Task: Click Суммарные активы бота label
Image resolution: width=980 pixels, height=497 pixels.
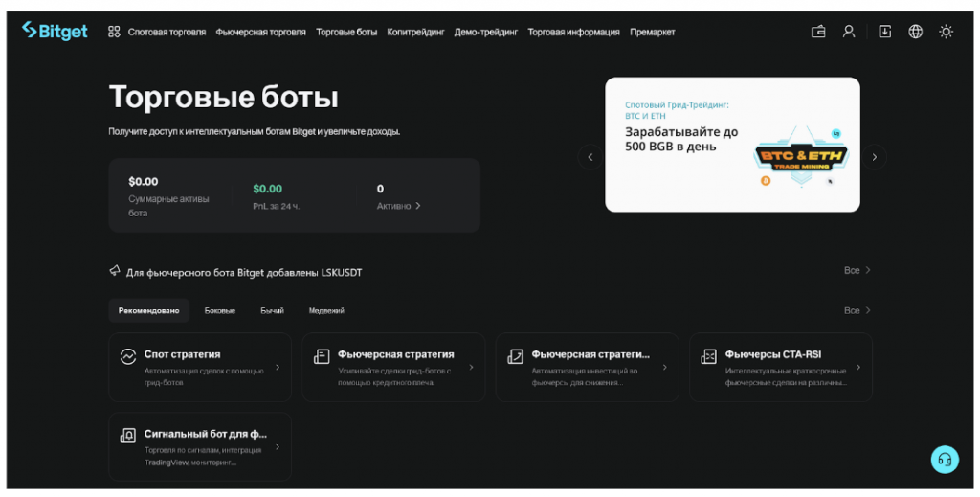Action: 168,206
